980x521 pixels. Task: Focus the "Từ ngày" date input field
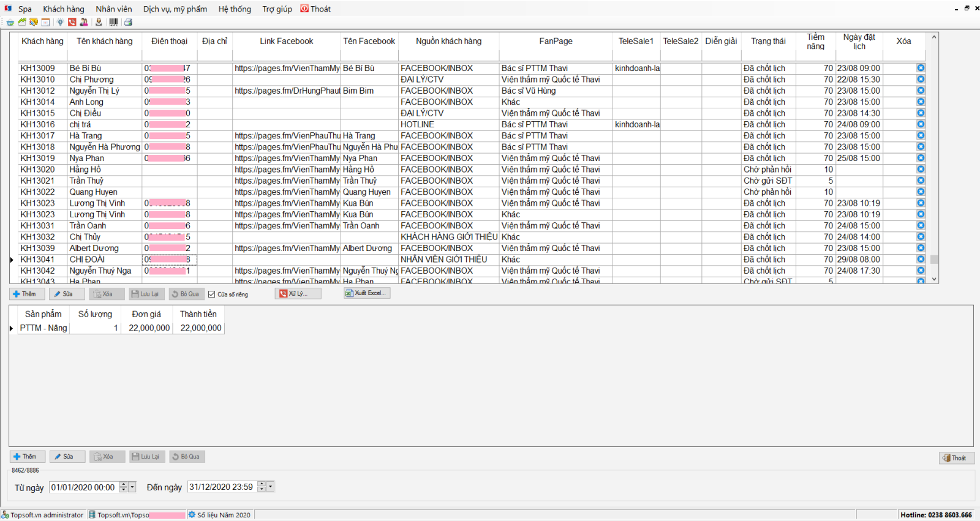tap(84, 487)
